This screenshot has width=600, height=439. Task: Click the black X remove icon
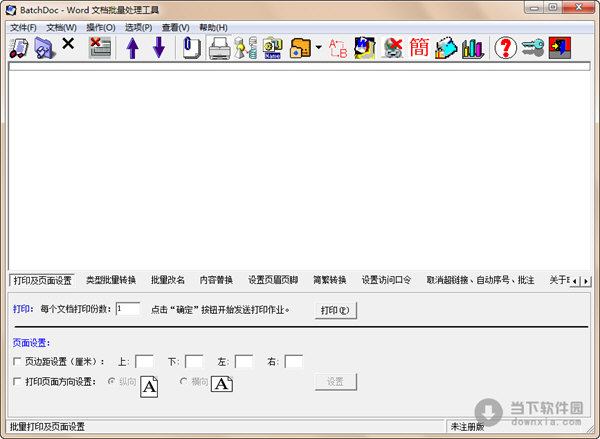point(68,44)
